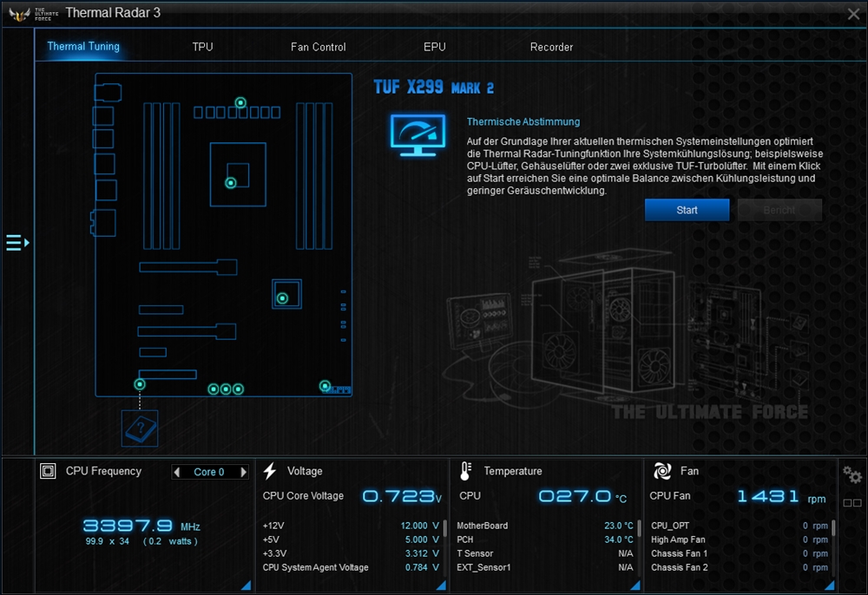Image resolution: width=868 pixels, height=595 pixels.
Task: Click the N/A value for EXT_Sensor1
Action: click(x=626, y=567)
